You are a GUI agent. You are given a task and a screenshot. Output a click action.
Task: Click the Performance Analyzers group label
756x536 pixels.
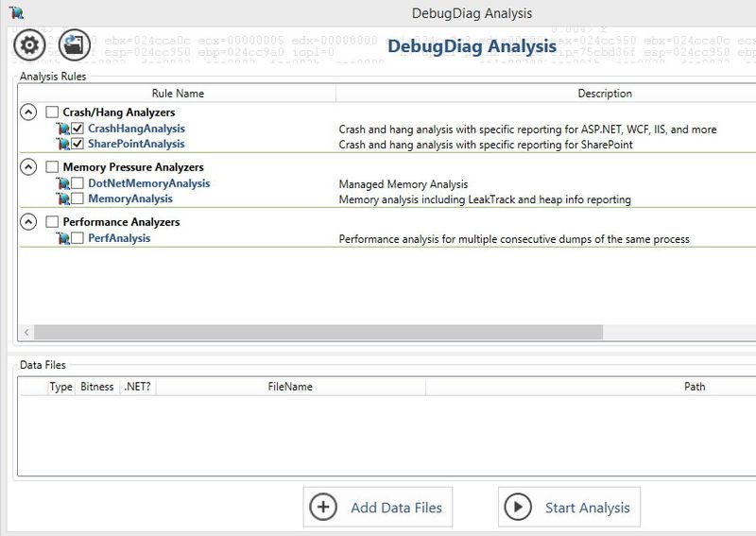coord(122,222)
